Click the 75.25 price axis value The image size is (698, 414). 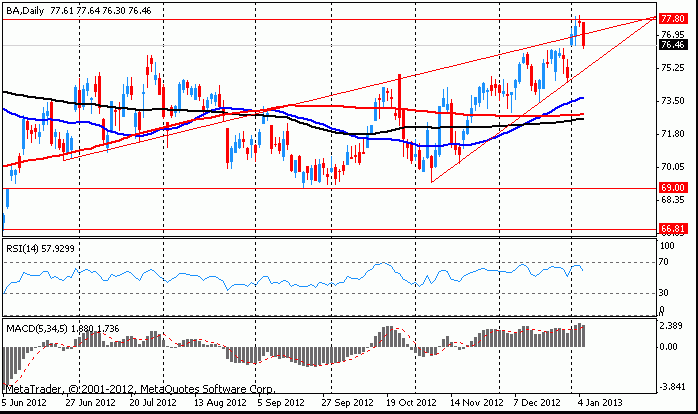673,68
